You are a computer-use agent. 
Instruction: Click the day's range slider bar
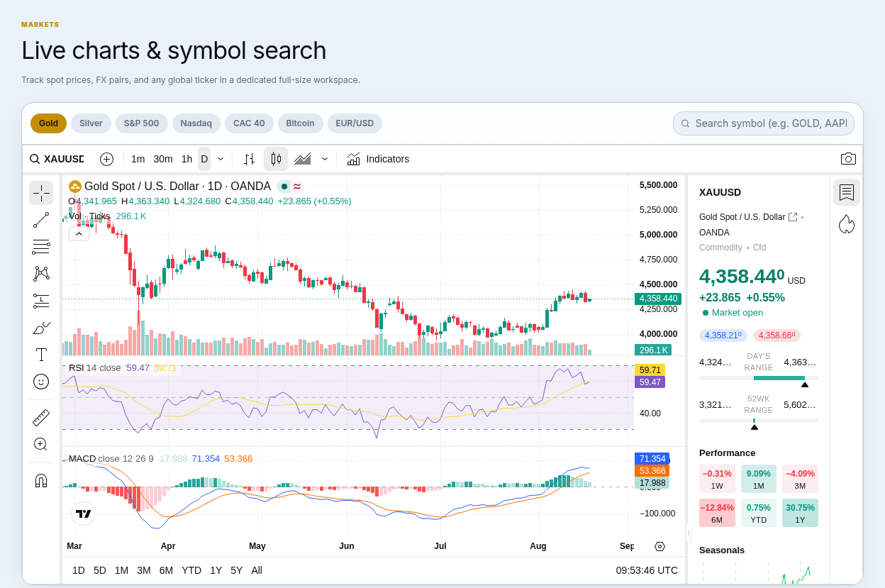(759, 378)
